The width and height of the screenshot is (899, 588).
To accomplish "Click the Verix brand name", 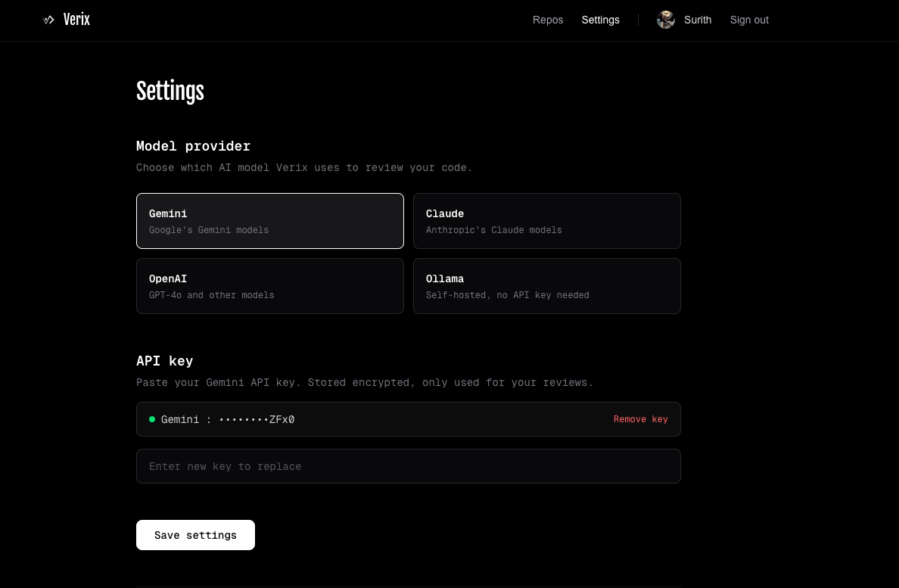I will (76, 20).
